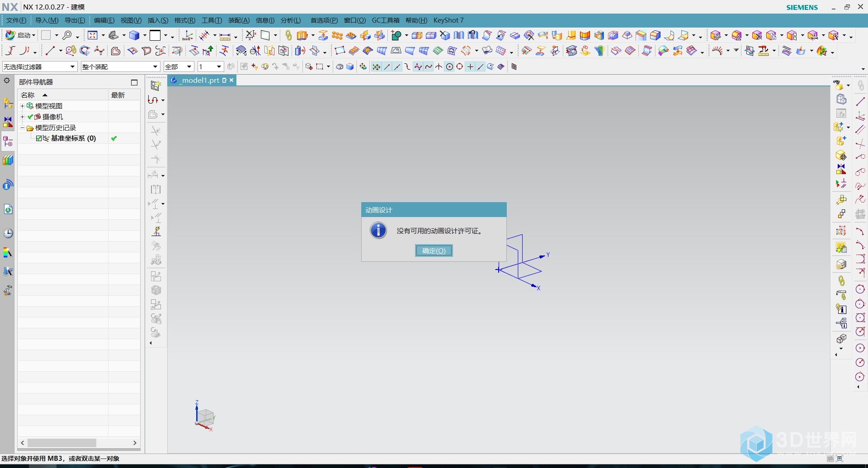Toggle the Quadrant Point snap option
Screen dimensions: 868x468
(x=460, y=67)
